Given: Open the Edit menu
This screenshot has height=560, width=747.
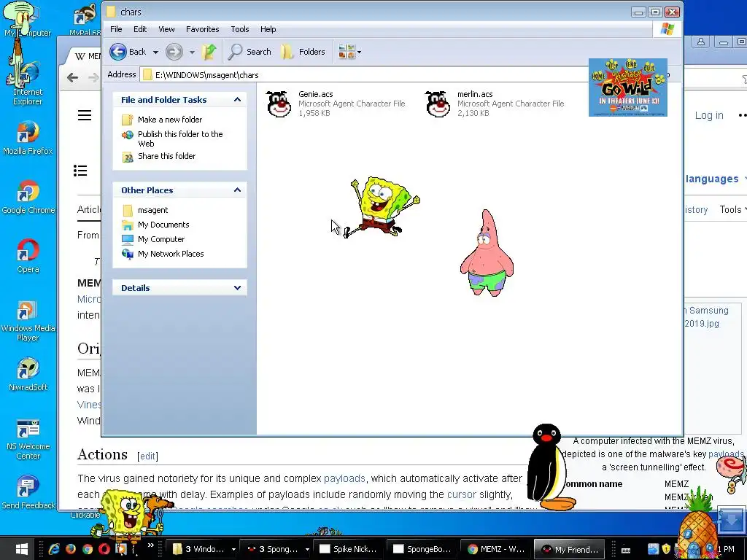Looking at the screenshot, I should coord(140,29).
